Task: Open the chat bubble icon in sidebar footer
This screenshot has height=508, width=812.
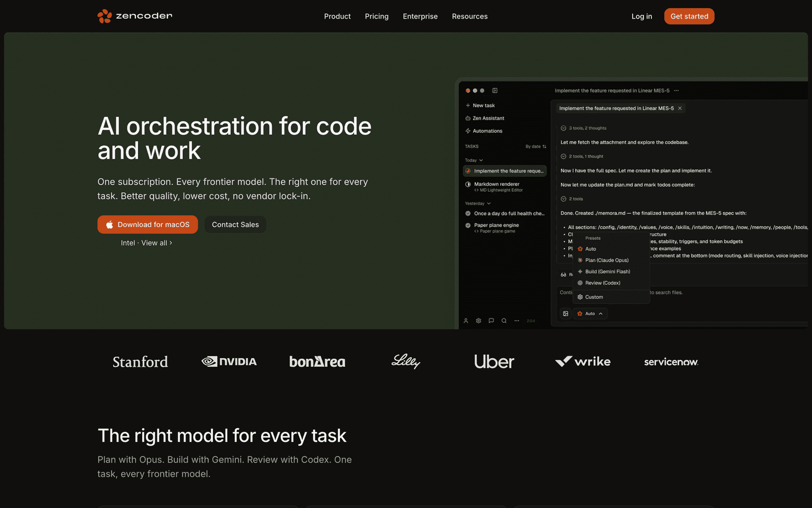Action: 491,321
